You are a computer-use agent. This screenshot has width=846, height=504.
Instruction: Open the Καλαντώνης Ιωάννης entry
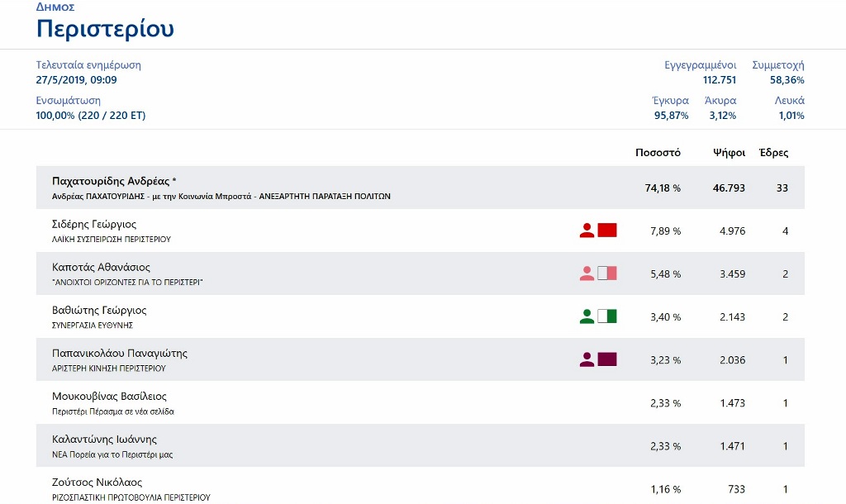[104, 439]
